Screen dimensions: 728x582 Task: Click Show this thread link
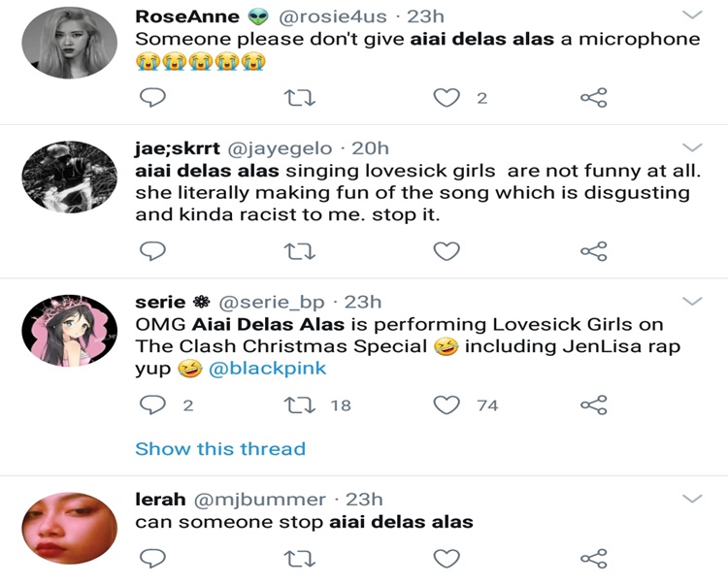(x=220, y=448)
